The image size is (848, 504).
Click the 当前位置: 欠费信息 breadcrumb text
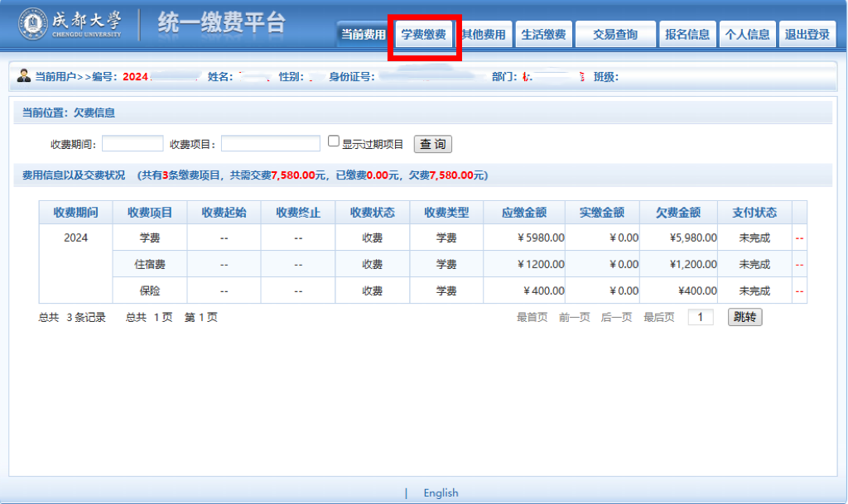click(69, 113)
